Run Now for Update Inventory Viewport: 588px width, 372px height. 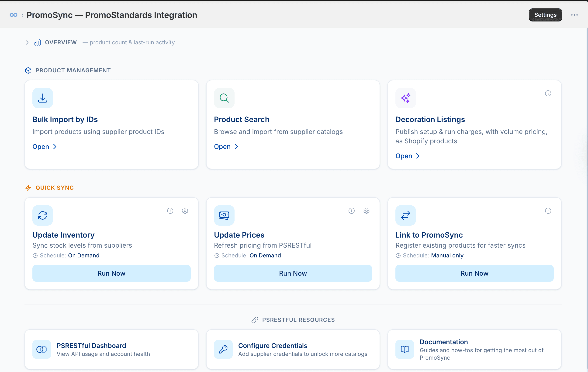coord(111,273)
